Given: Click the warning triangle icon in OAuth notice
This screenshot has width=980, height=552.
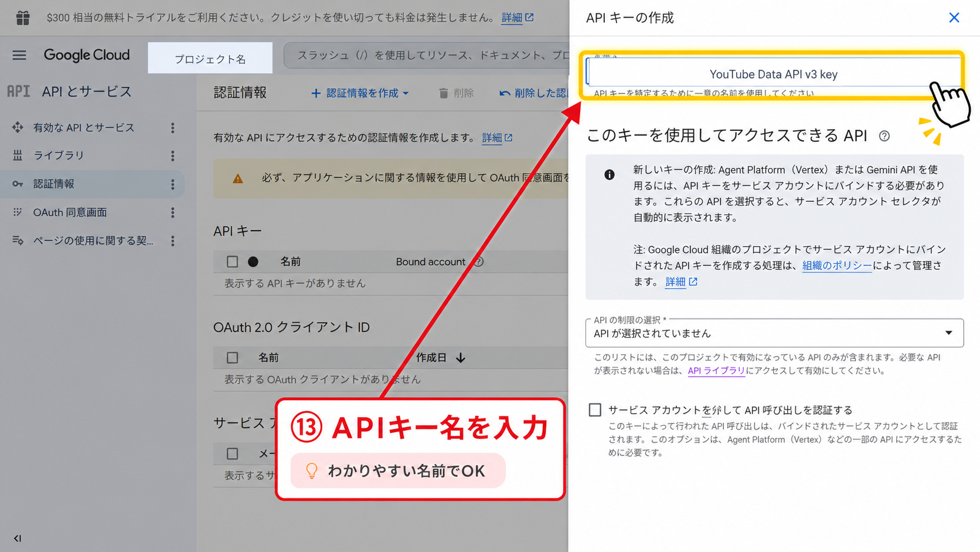Looking at the screenshot, I should 237,178.
